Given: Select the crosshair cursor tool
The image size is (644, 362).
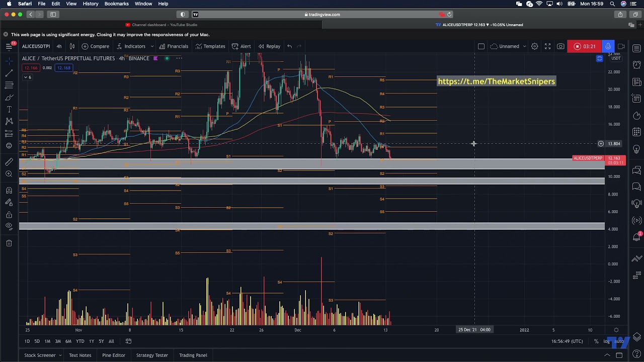Looking at the screenshot, I should [9, 61].
